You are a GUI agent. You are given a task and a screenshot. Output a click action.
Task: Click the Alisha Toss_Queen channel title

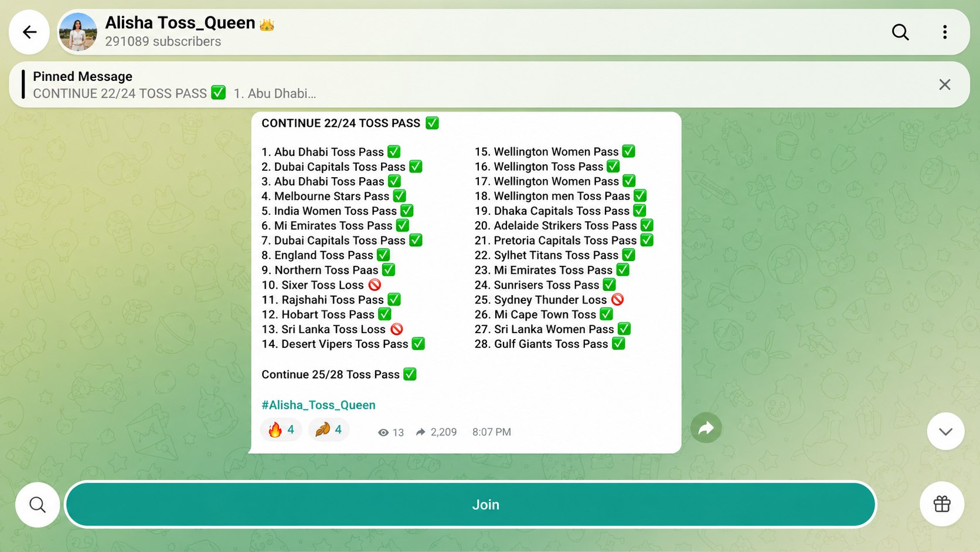pos(180,23)
